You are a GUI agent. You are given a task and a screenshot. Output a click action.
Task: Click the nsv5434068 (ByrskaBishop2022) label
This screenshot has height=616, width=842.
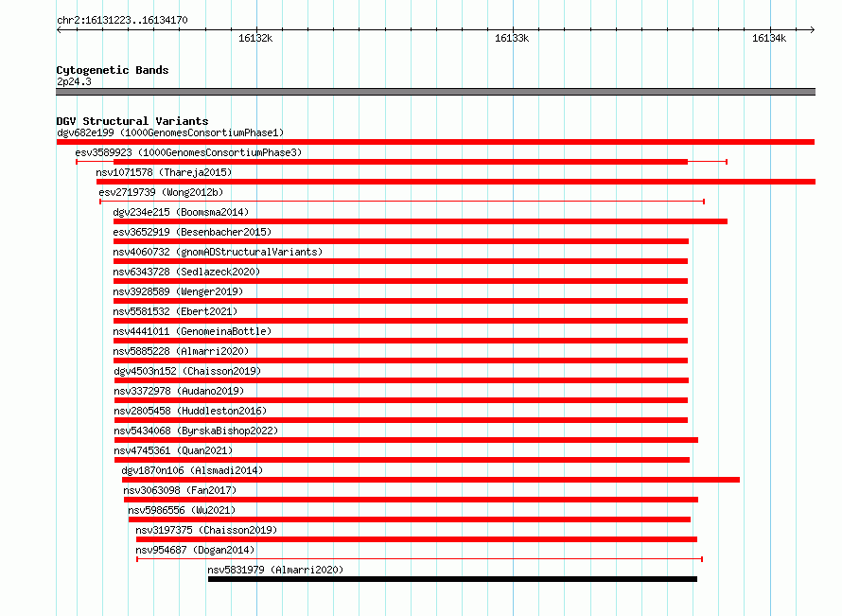point(196,431)
